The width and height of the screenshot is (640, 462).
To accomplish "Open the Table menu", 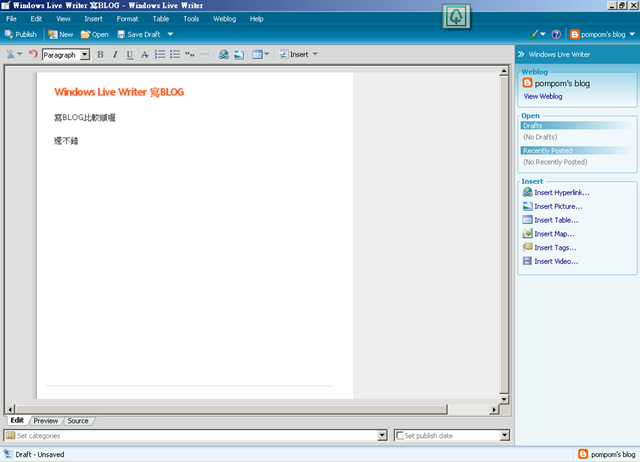I will 161,19.
